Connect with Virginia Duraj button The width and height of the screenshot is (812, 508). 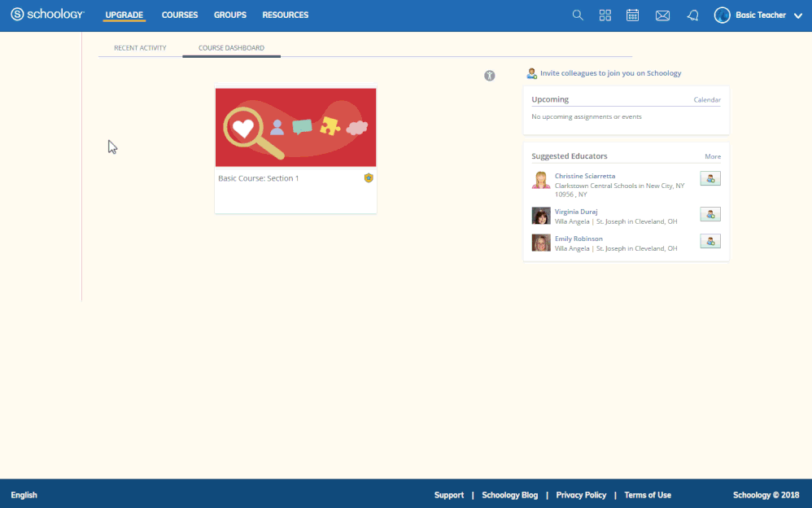click(x=710, y=214)
